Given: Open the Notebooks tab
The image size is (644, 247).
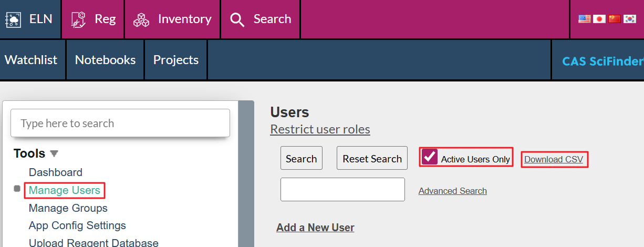Looking at the screenshot, I should [105, 60].
